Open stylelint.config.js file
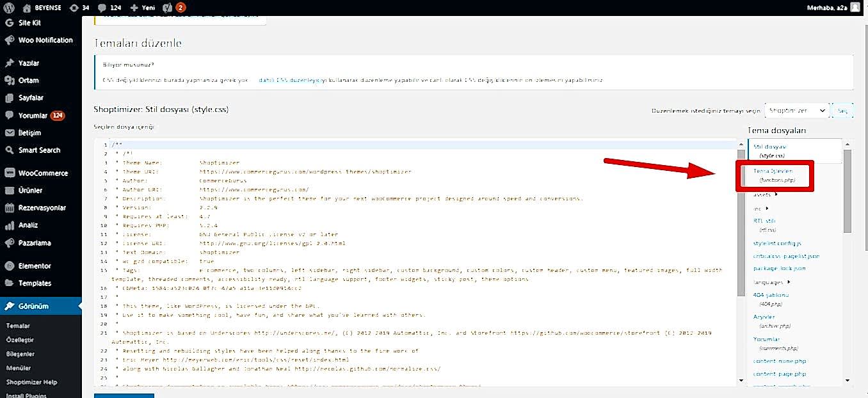The width and height of the screenshot is (868, 398). [x=778, y=243]
